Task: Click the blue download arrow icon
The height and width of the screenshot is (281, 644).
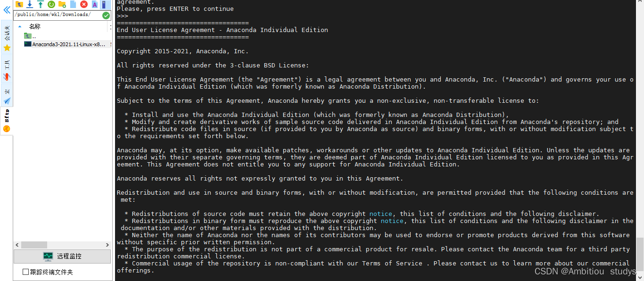Action: pos(30,4)
